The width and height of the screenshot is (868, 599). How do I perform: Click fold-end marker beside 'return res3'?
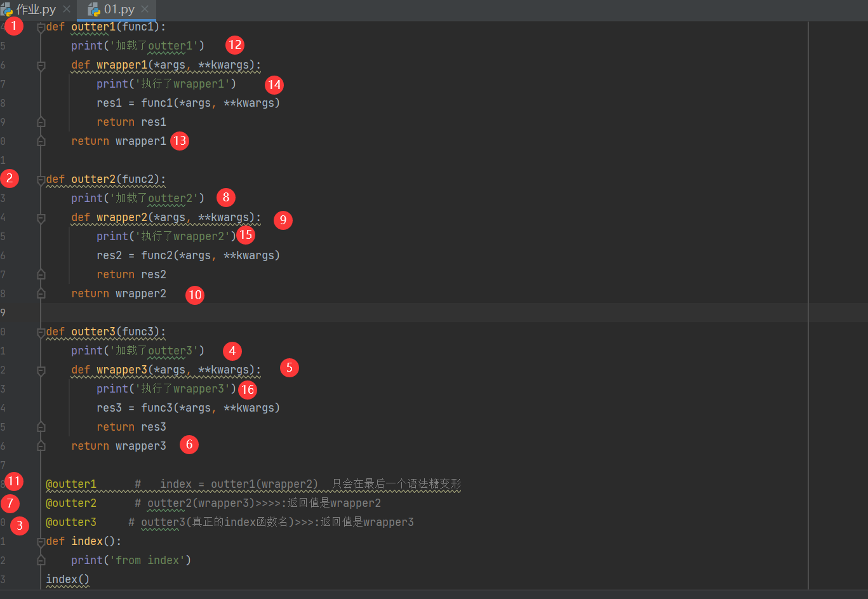click(x=41, y=427)
